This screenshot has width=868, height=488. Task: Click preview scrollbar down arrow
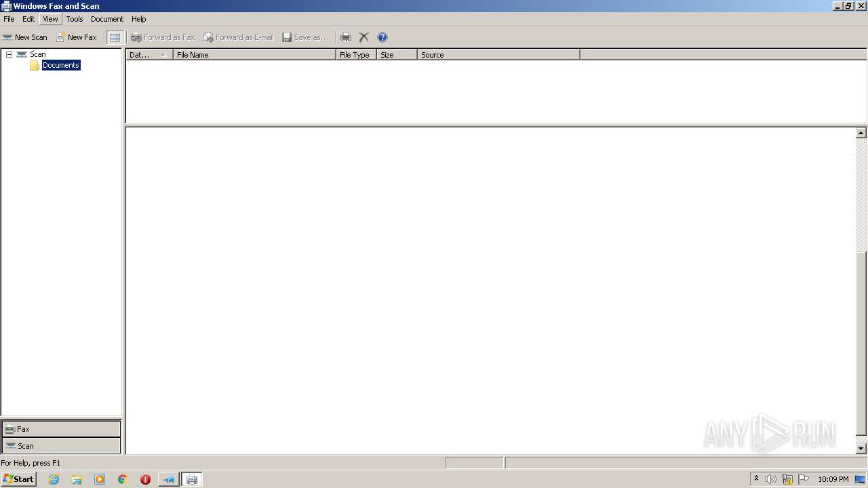pos(861,449)
